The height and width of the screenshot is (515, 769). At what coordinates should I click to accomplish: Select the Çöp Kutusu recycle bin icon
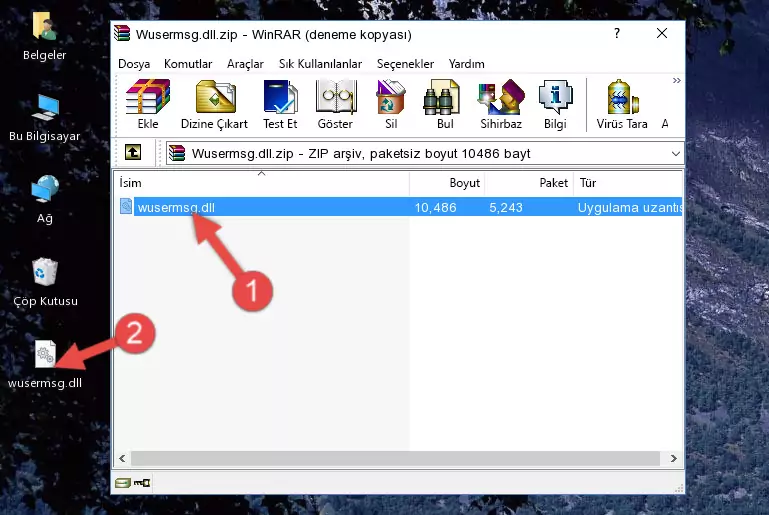click(45, 283)
